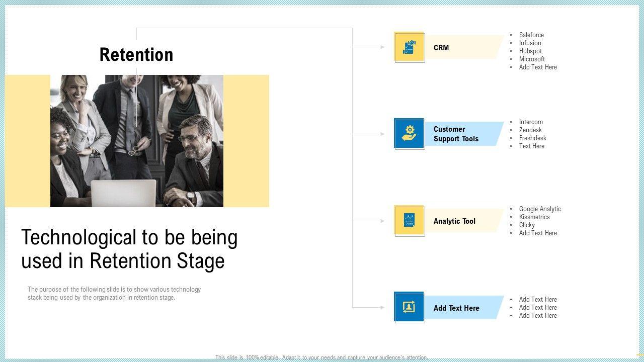The image size is (644, 362).
Task: Click the Technological Retention Stage title
Action: click(x=129, y=249)
